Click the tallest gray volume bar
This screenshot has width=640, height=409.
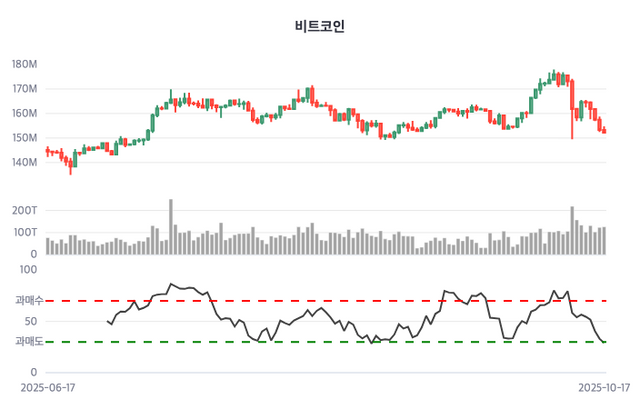pos(171,227)
